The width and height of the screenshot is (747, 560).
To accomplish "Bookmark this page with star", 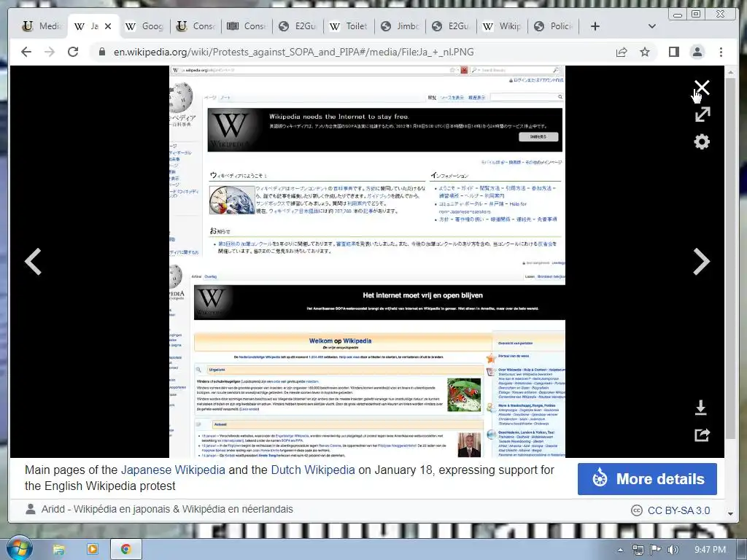I will [645, 52].
